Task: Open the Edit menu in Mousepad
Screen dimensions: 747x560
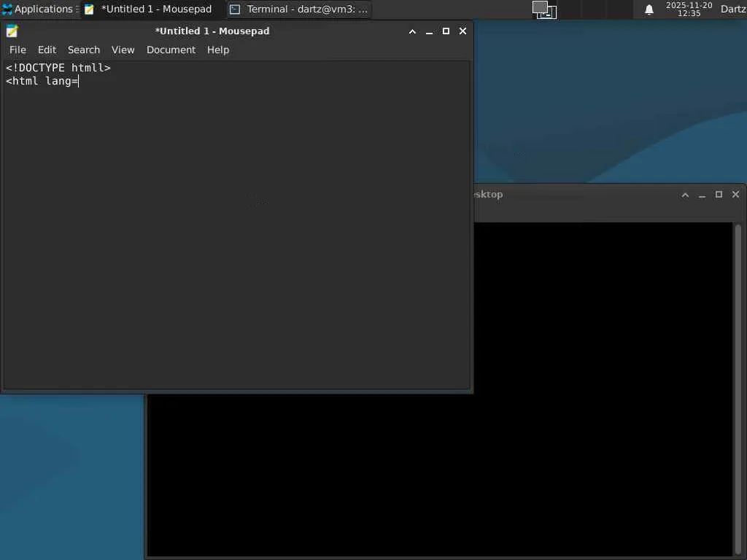Action: click(47, 50)
